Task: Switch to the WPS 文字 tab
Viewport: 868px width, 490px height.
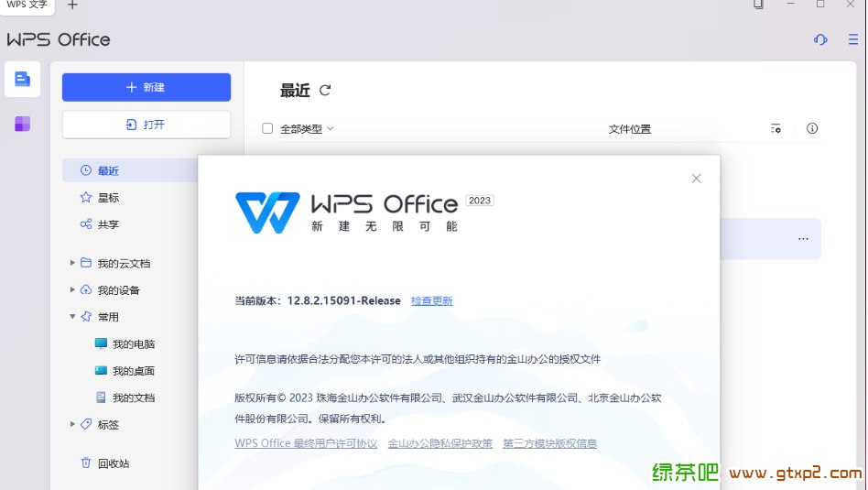Action: tap(27, 5)
